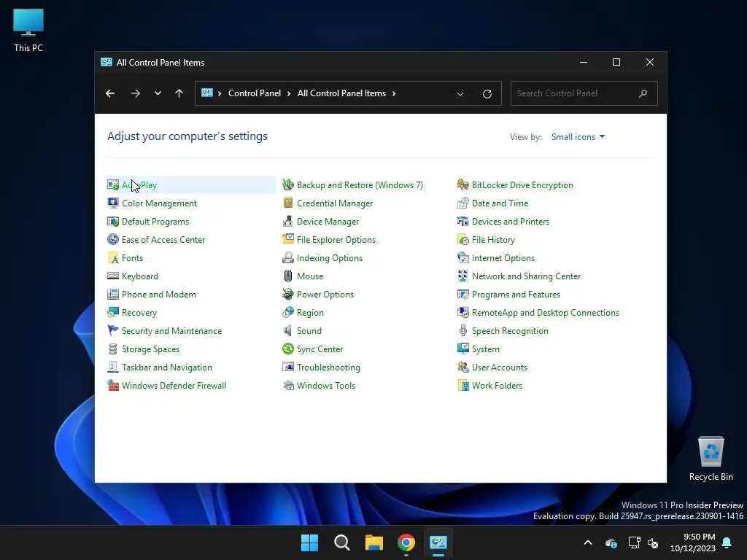Screen dimensions: 747x560
Task: Expand chevron after All Control Panel Items
Action: (394, 93)
